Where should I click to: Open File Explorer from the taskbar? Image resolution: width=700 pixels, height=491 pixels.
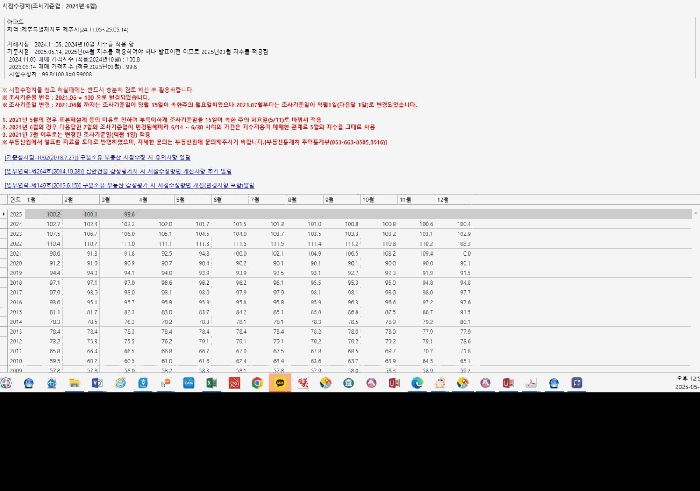point(76,382)
